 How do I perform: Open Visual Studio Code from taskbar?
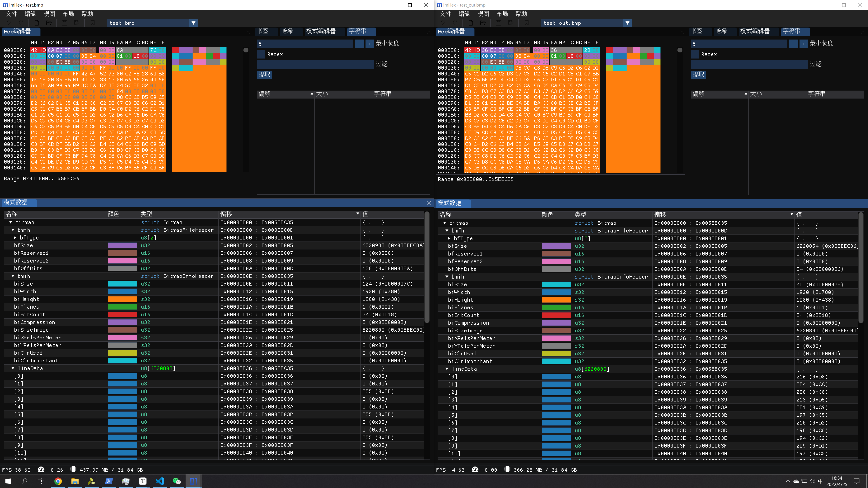click(160, 481)
